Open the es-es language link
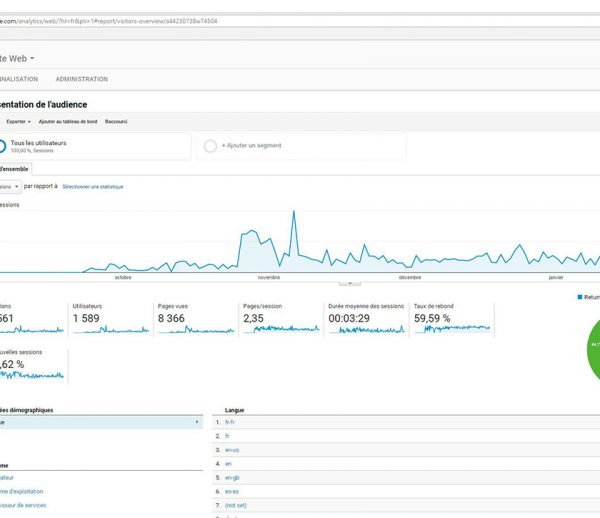The image size is (600, 518). tap(232, 492)
